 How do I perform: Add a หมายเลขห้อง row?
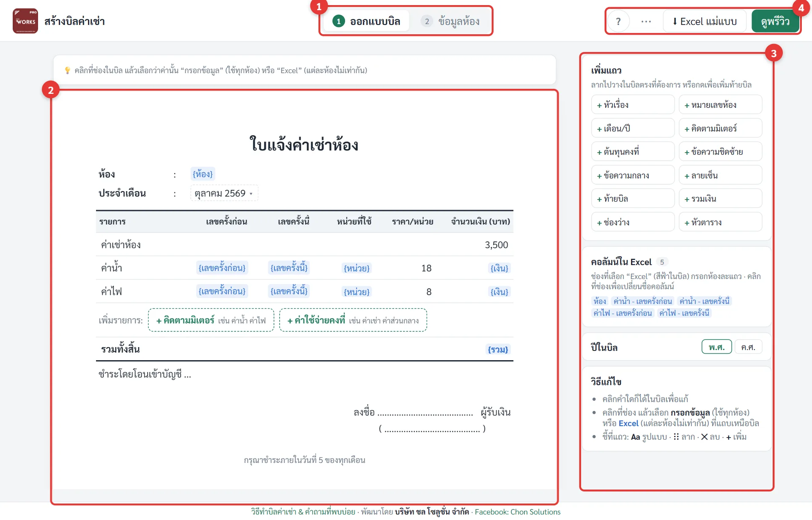[x=721, y=105]
